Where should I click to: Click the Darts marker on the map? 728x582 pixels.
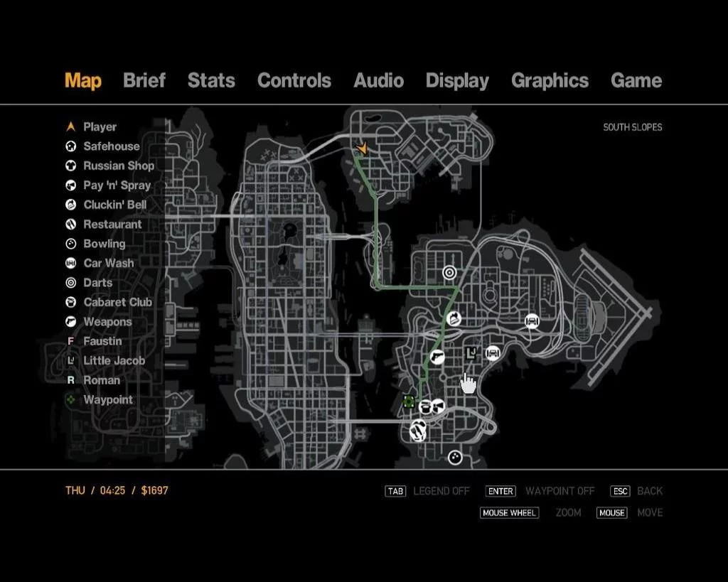[449, 272]
